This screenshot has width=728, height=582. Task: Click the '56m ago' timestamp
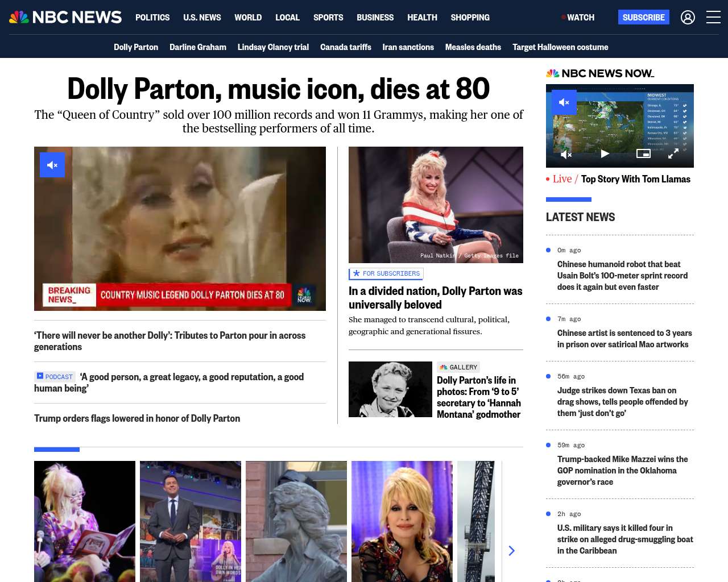[571, 376]
